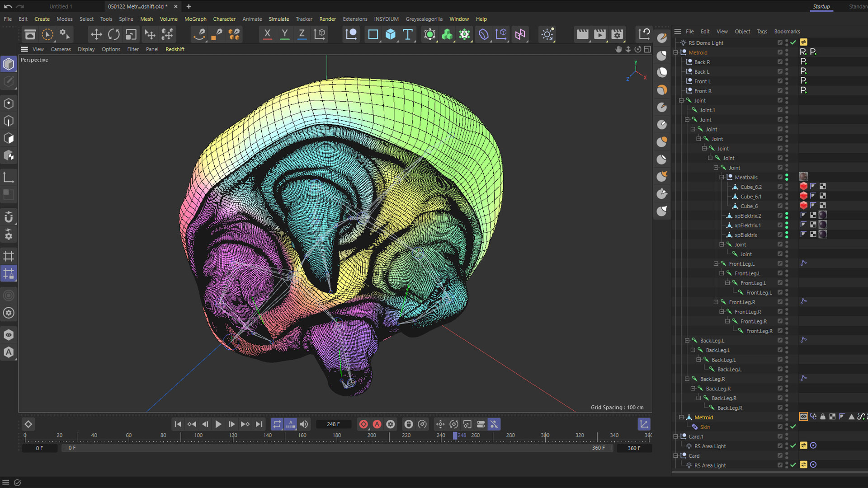Image resolution: width=868 pixels, height=488 pixels.
Task: Open Render to Picture Viewer
Action: [599, 34]
